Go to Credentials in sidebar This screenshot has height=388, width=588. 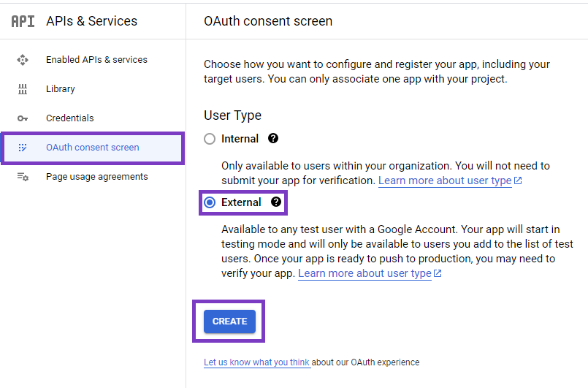click(93, 118)
